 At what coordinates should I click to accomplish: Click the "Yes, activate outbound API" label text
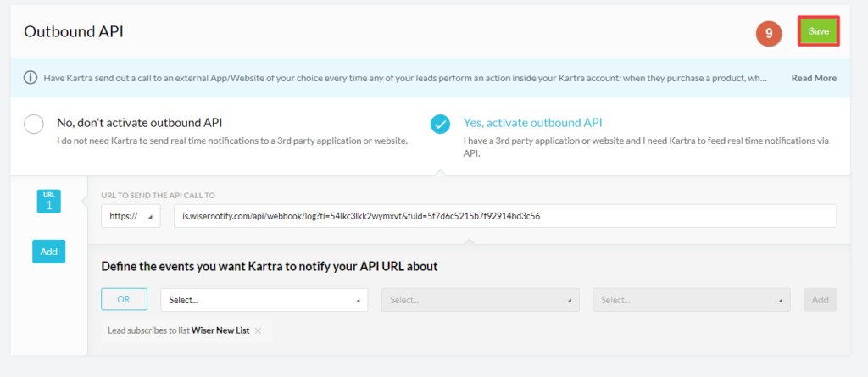[532, 122]
